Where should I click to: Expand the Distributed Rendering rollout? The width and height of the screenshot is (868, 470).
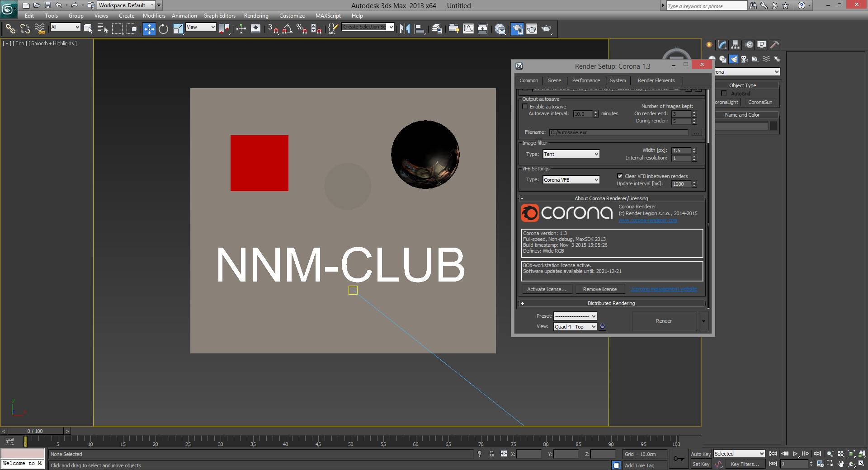click(611, 303)
